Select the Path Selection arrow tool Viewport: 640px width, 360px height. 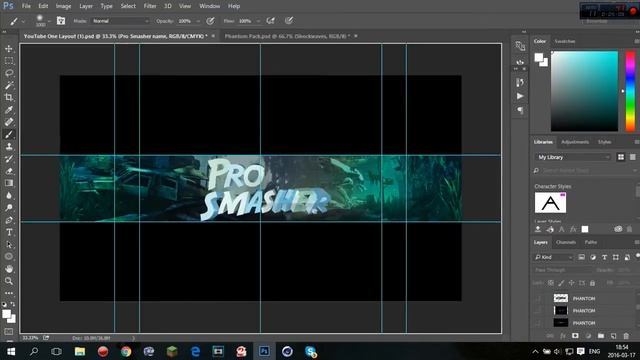click(x=9, y=244)
